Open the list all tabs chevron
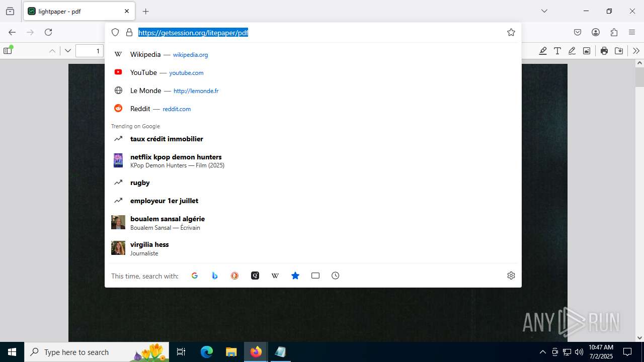This screenshot has width=644, height=362. (x=544, y=11)
